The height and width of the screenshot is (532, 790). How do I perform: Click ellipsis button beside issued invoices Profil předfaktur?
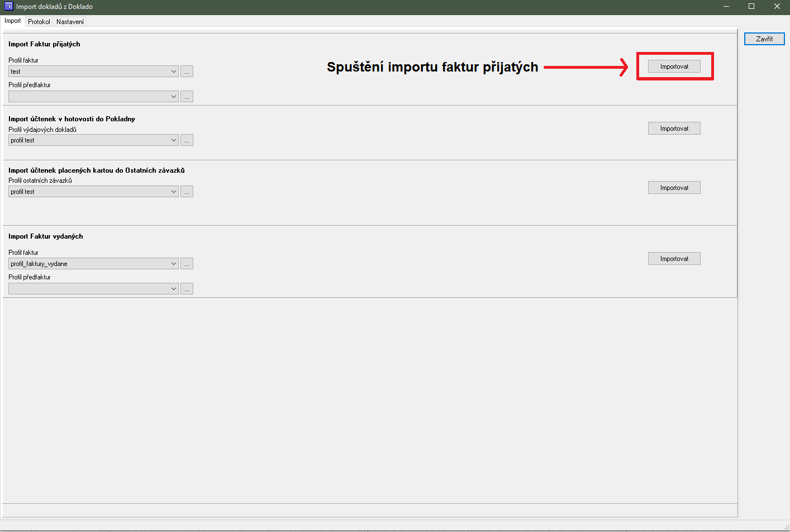[187, 289]
